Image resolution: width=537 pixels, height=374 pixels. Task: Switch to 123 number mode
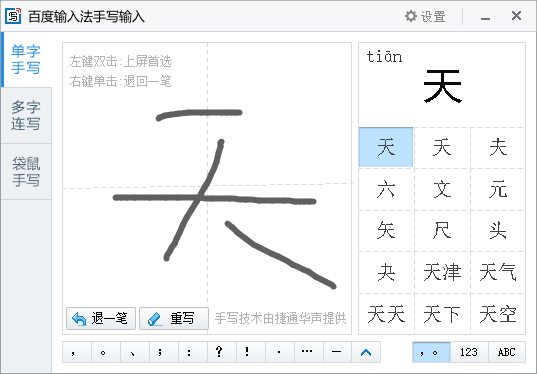click(469, 352)
